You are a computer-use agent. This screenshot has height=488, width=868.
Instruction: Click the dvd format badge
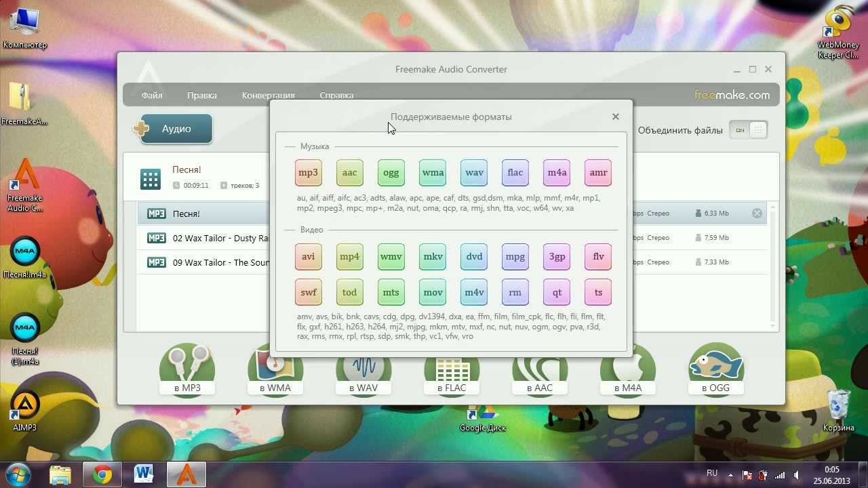click(474, 256)
